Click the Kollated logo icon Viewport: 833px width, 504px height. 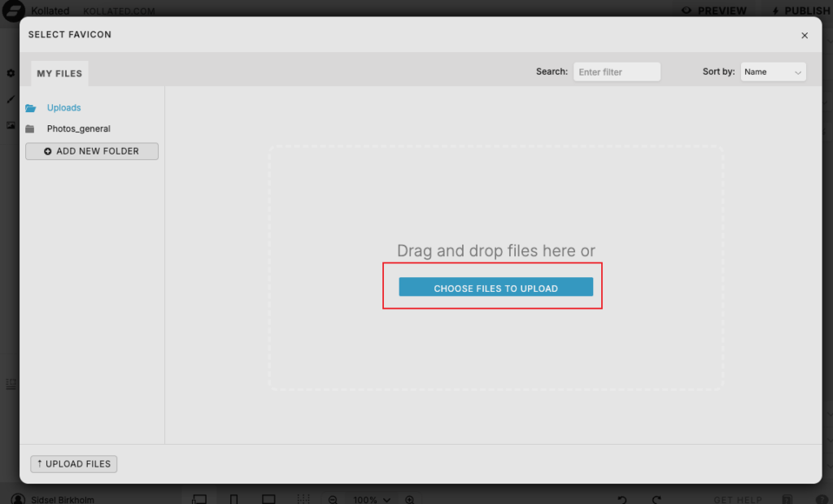coord(14,10)
